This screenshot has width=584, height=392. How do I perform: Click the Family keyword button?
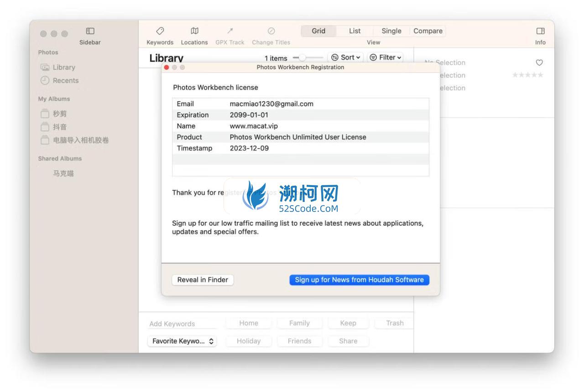[x=299, y=323]
